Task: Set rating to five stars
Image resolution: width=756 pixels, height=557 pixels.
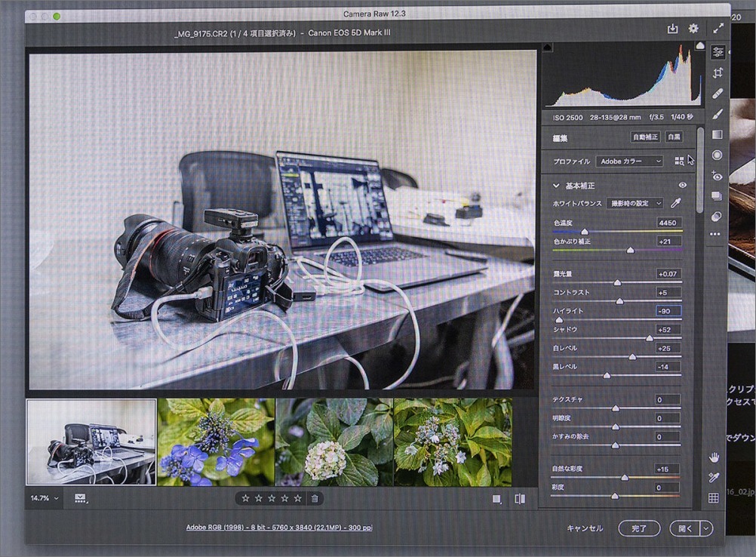Action: 298,498
